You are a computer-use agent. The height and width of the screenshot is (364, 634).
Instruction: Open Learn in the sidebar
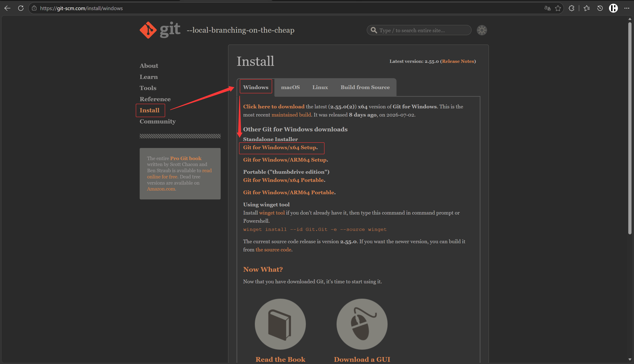[x=149, y=77]
